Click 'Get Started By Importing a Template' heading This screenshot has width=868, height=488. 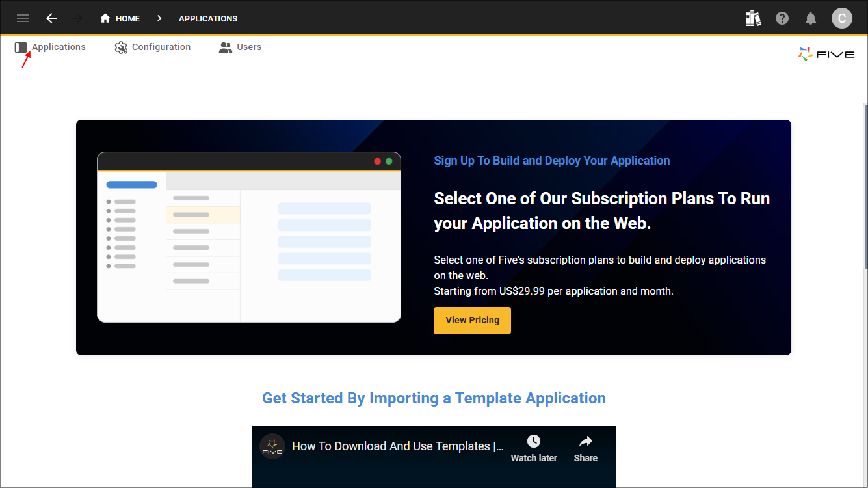[434, 398]
